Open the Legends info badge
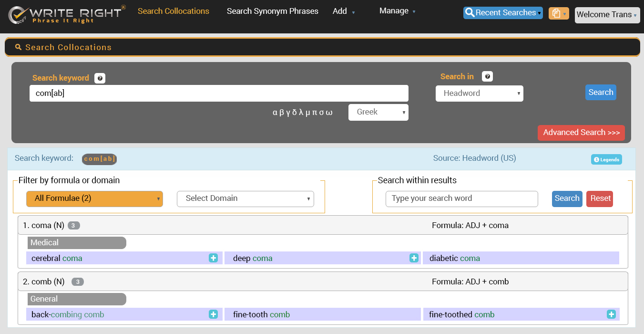Screen dimensions: 644x334 tap(606, 160)
